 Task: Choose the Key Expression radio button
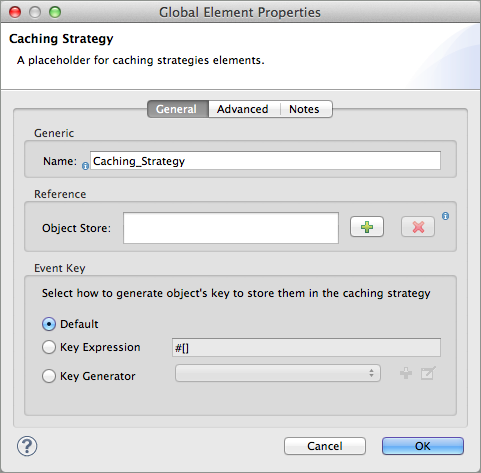pyautogui.click(x=49, y=347)
